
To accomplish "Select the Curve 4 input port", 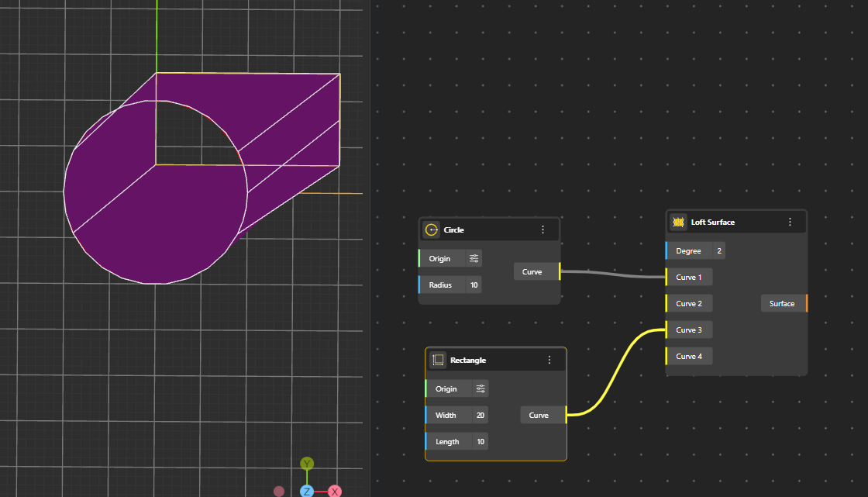I will point(687,357).
